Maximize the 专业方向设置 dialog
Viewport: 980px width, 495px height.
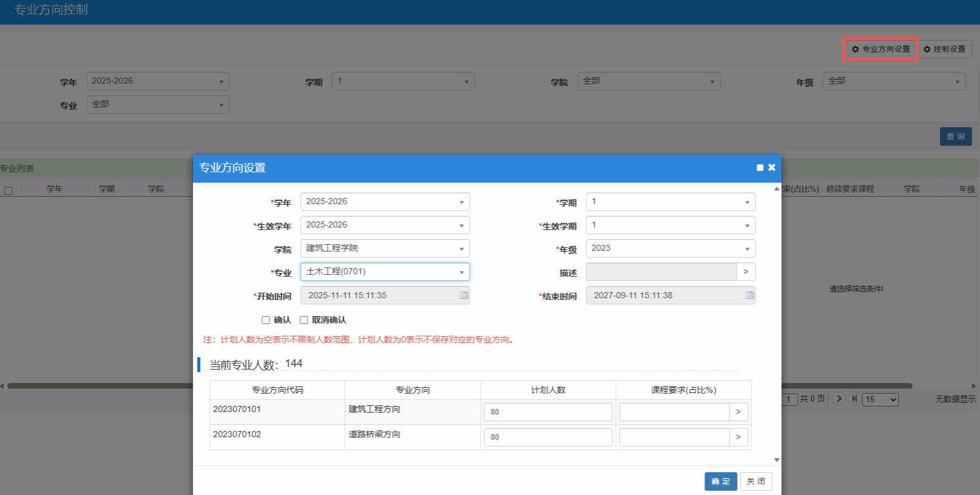point(760,168)
